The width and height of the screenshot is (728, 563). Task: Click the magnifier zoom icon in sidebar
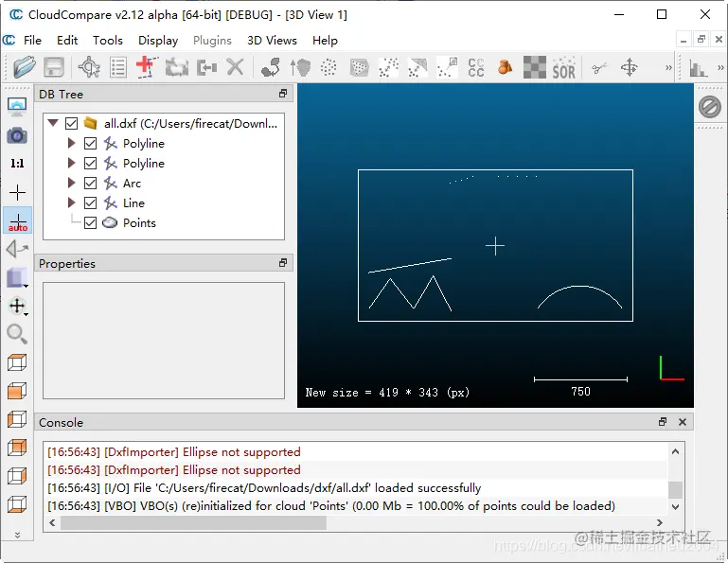point(17,334)
